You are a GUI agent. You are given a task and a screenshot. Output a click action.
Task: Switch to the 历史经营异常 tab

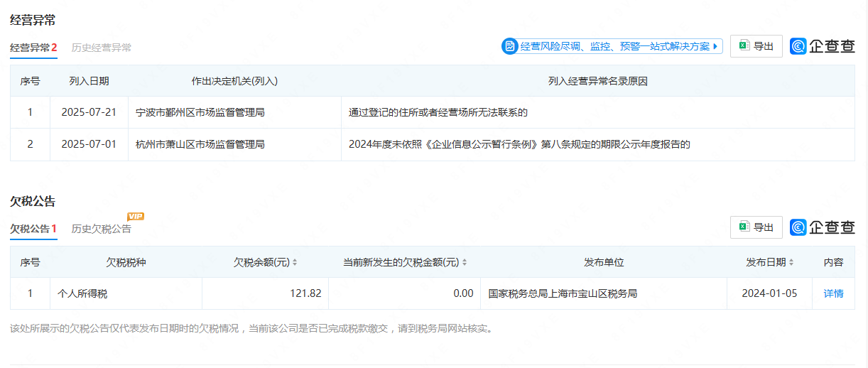click(x=102, y=48)
